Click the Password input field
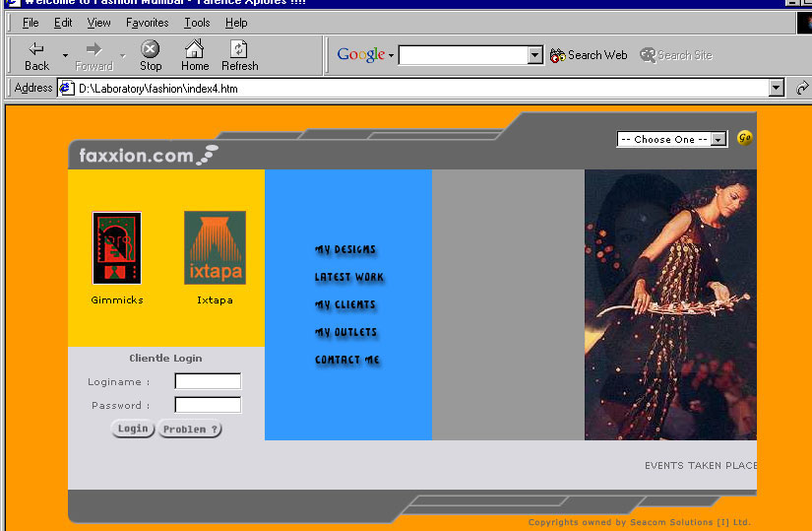 coord(208,405)
